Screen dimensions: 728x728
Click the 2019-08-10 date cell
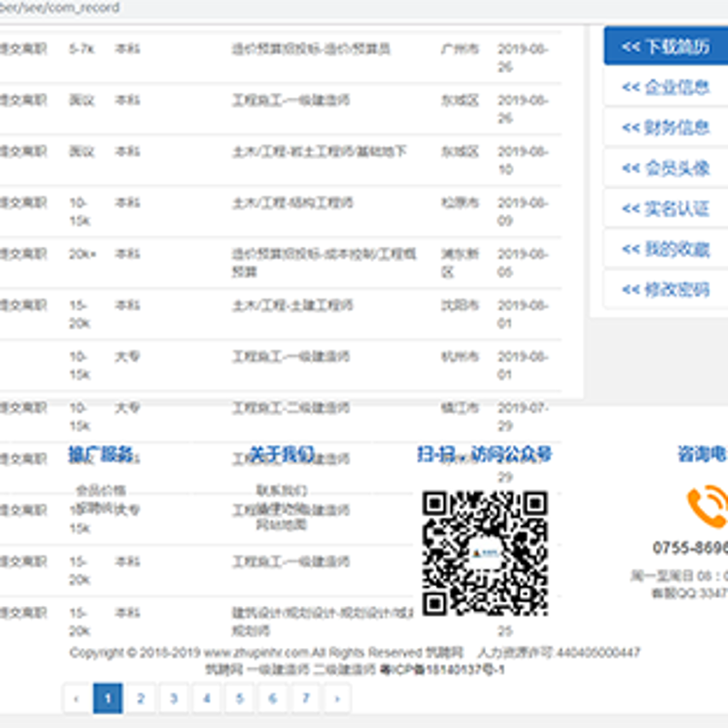coord(522,160)
